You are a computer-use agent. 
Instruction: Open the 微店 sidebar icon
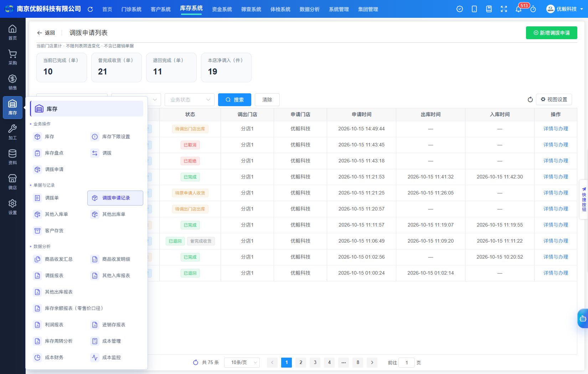click(12, 182)
